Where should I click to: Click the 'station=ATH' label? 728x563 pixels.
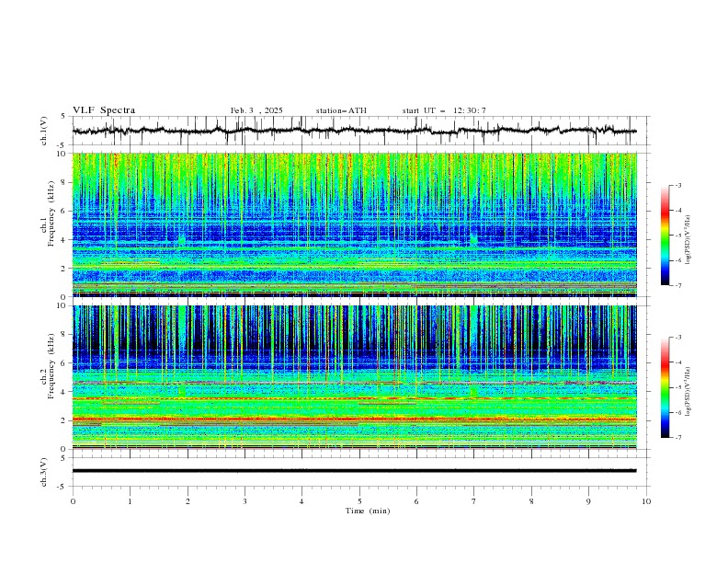click(x=341, y=110)
